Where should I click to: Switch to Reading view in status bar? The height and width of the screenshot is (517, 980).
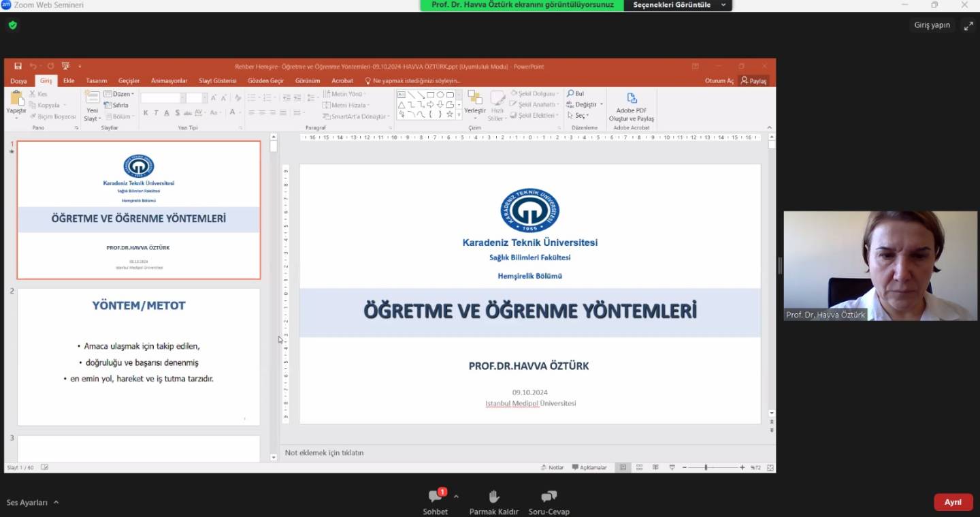tap(655, 467)
